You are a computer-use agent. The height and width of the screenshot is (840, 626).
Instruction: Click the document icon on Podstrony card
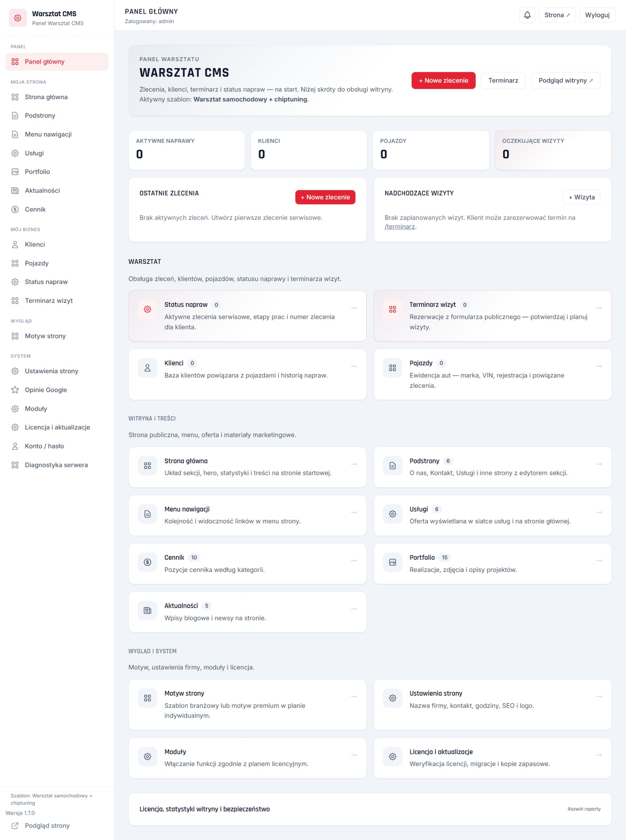click(x=393, y=466)
